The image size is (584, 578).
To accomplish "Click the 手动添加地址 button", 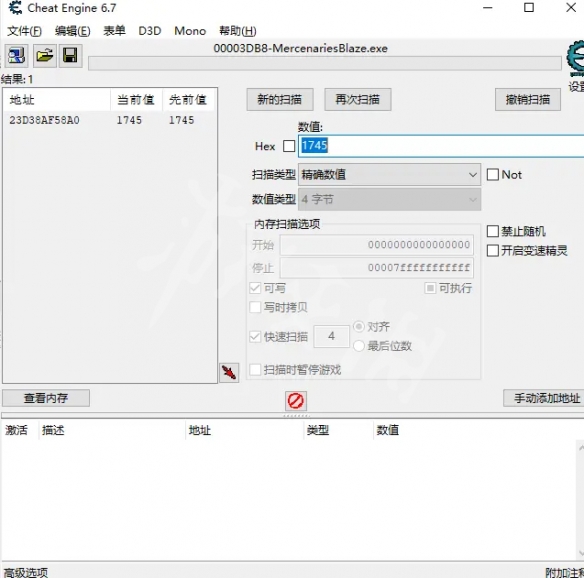I will pyautogui.click(x=544, y=398).
